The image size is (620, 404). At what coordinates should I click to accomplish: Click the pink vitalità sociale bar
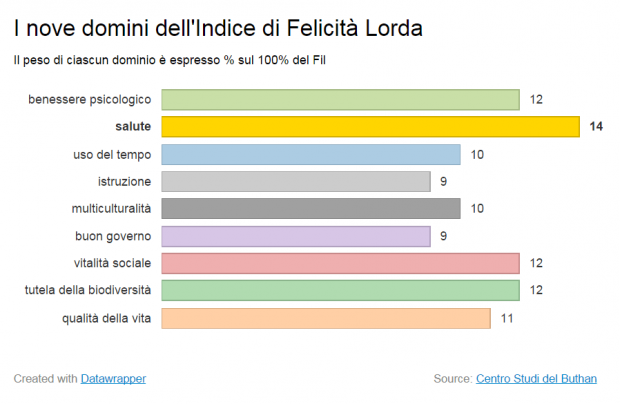coord(340,263)
